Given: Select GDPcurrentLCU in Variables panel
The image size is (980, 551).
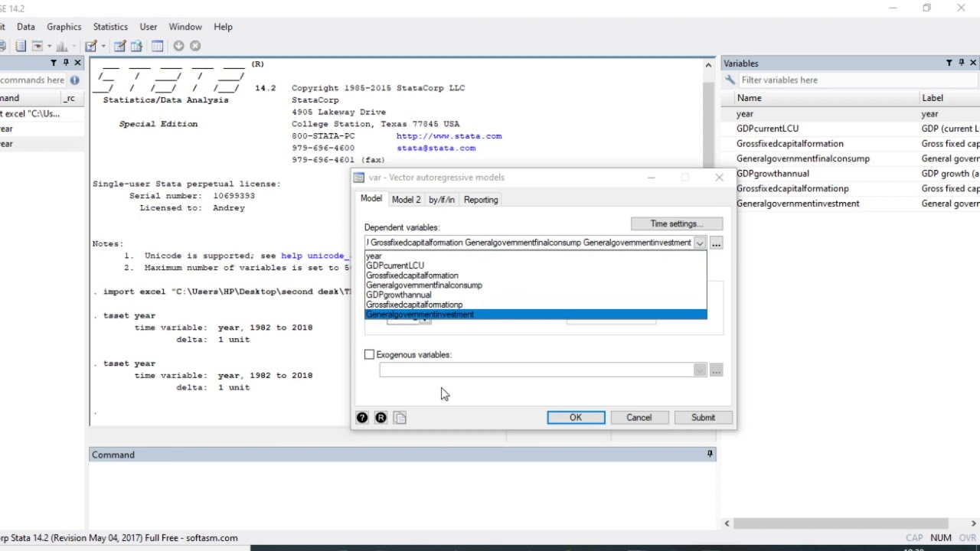Looking at the screenshot, I should click(767, 129).
